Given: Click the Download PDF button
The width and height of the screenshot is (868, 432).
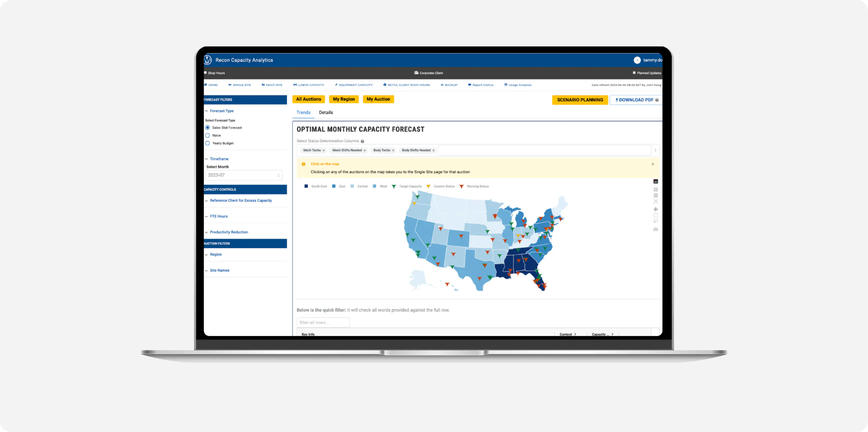Looking at the screenshot, I should pyautogui.click(x=636, y=100).
